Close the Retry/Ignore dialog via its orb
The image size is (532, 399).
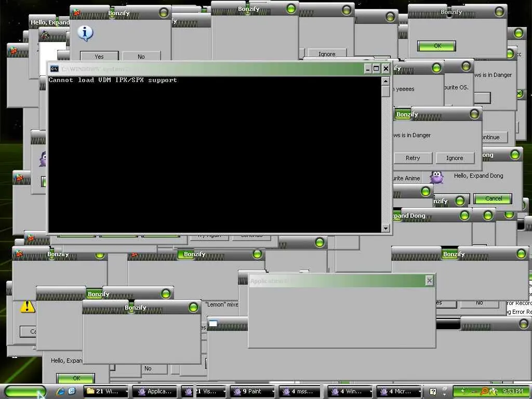[474, 114]
